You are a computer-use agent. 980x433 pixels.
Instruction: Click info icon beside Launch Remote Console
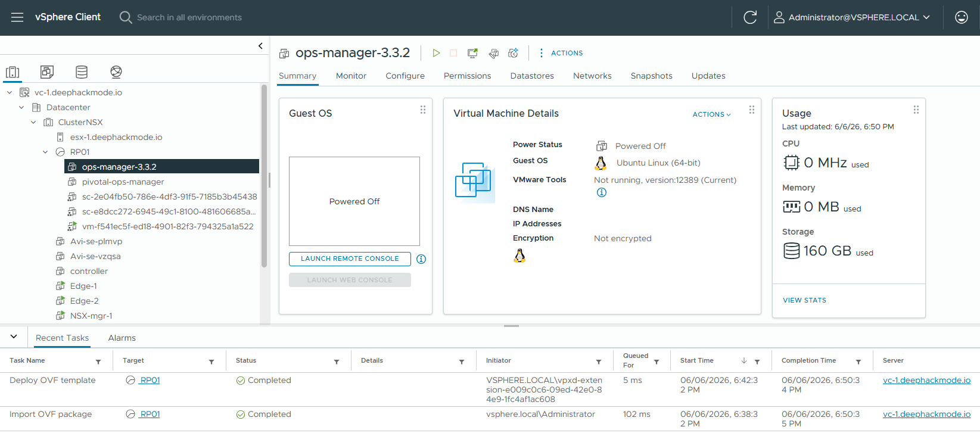coord(421,259)
